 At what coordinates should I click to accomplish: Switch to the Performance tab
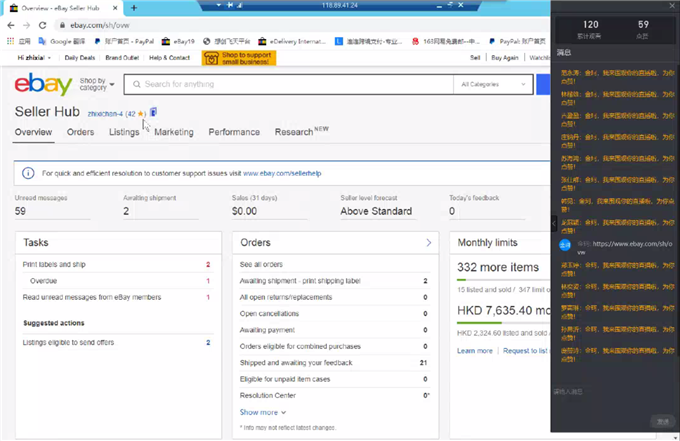pyautogui.click(x=234, y=132)
